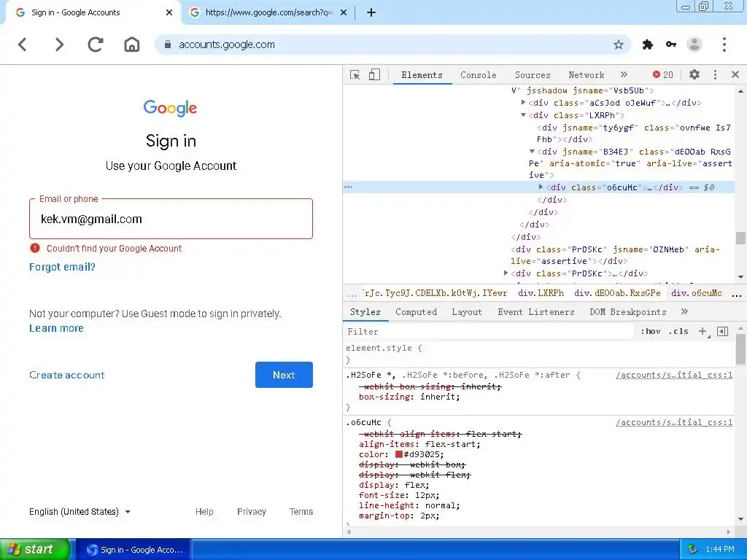
Task: Select div.dEOOab.RxsGPe in the breadcrumb bar
Action: click(x=617, y=293)
